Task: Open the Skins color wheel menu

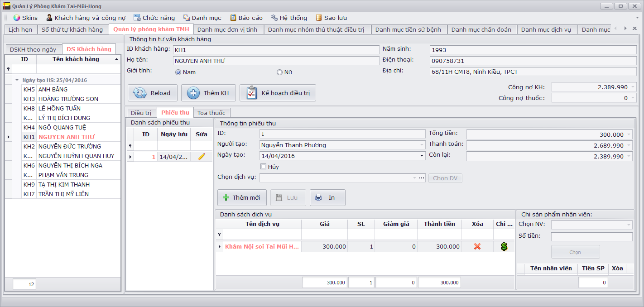Action: pyautogui.click(x=25, y=18)
